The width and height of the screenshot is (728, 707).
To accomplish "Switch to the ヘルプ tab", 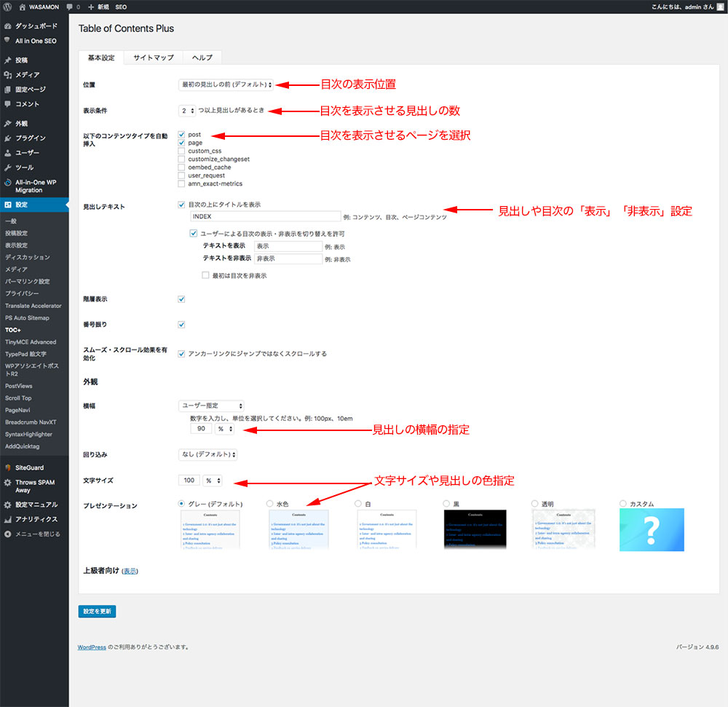I will tap(202, 58).
